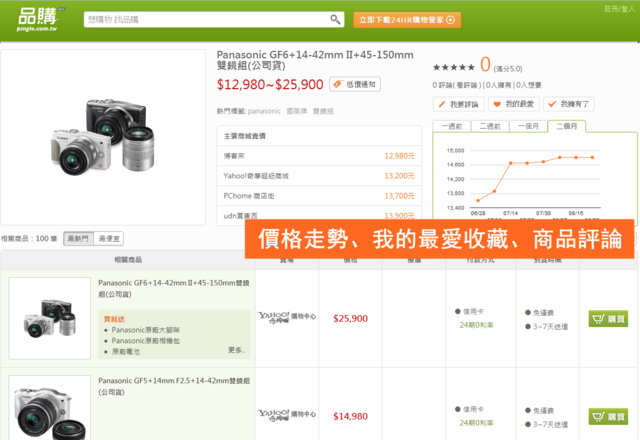Click the 06/28 starting point on price chart
This screenshot has width=640, height=440.
[478, 200]
